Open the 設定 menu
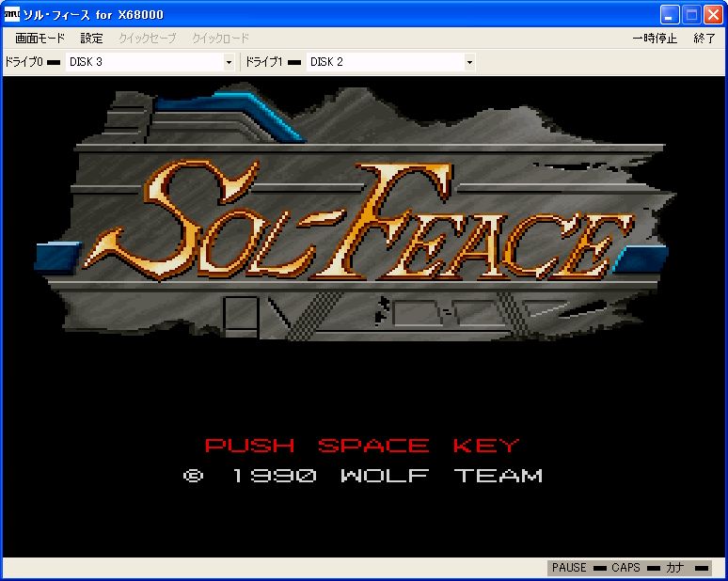The width and height of the screenshot is (728, 581). click(x=91, y=38)
